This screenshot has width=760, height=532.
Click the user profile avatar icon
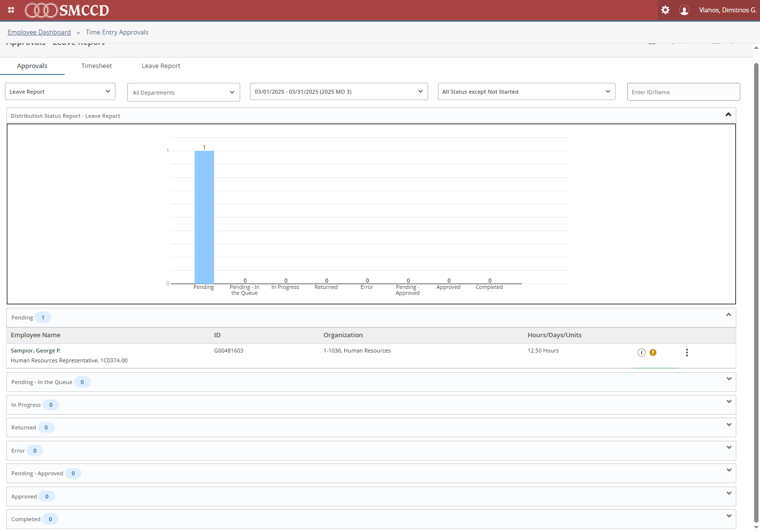(684, 10)
